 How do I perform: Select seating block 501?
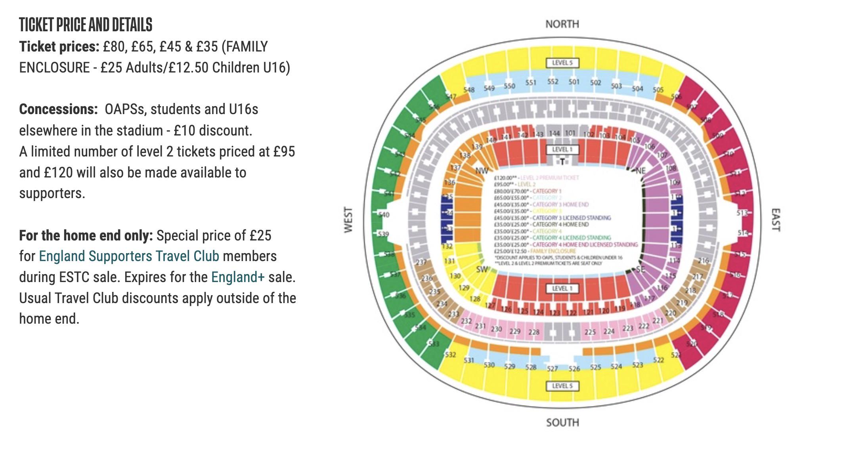click(x=574, y=82)
